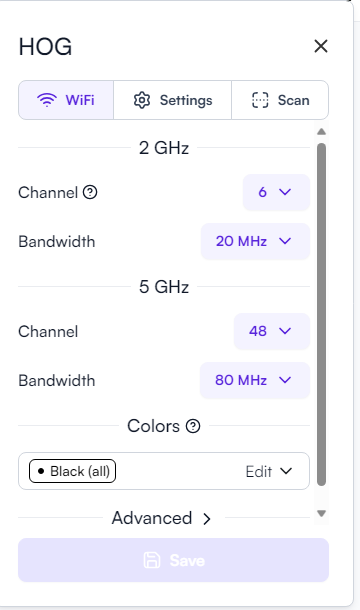360x610 pixels.
Task: Click the help icon beside Colors
Action: pos(193,426)
